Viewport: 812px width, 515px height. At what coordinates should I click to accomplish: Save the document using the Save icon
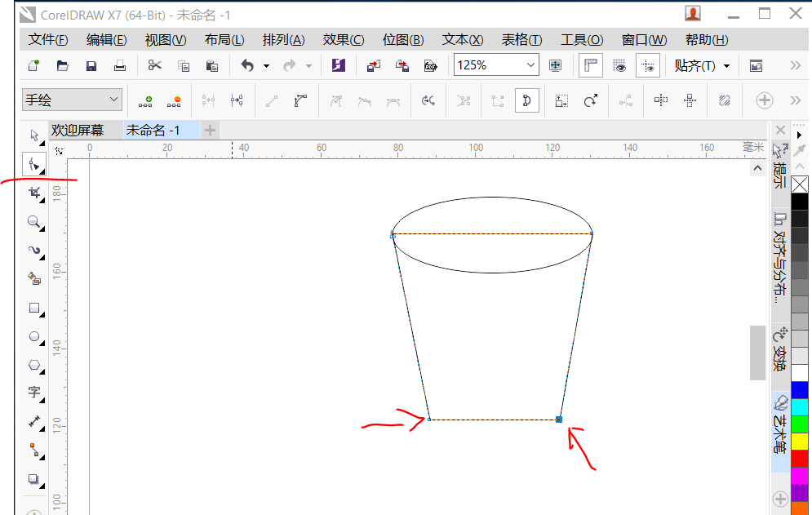[x=91, y=66]
